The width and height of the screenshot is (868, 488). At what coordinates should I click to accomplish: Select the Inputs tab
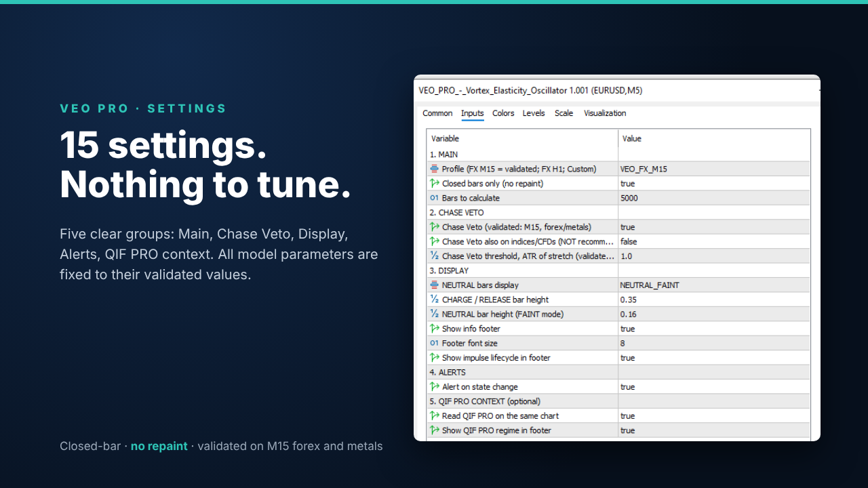click(x=473, y=113)
